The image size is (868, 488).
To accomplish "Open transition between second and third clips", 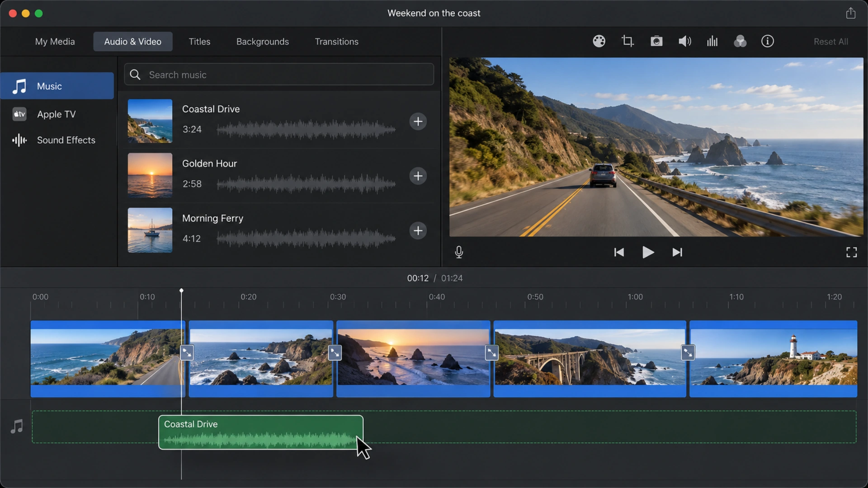I will click(335, 352).
